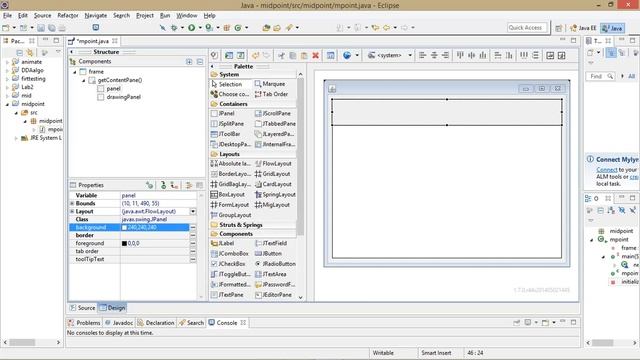Pick JTextField from Palette Components

tap(271, 243)
